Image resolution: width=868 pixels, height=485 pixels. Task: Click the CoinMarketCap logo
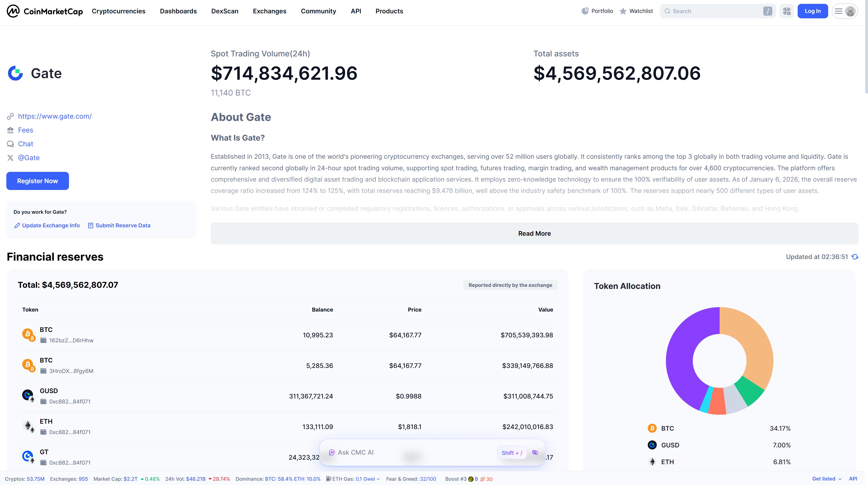(x=45, y=11)
